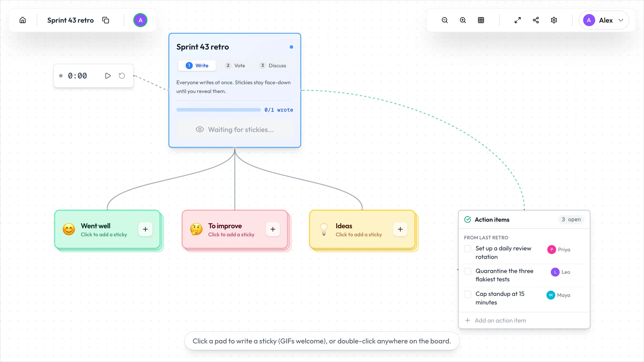Click the Action items check-circle icon
Image resolution: width=644 pixels, height=362 pixels.
(468, 220)
